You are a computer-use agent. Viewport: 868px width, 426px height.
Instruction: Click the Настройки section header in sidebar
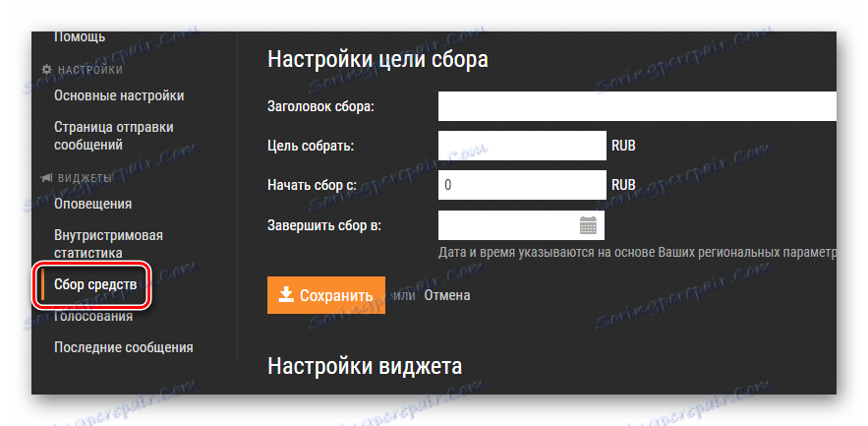(x=83, y=71)
